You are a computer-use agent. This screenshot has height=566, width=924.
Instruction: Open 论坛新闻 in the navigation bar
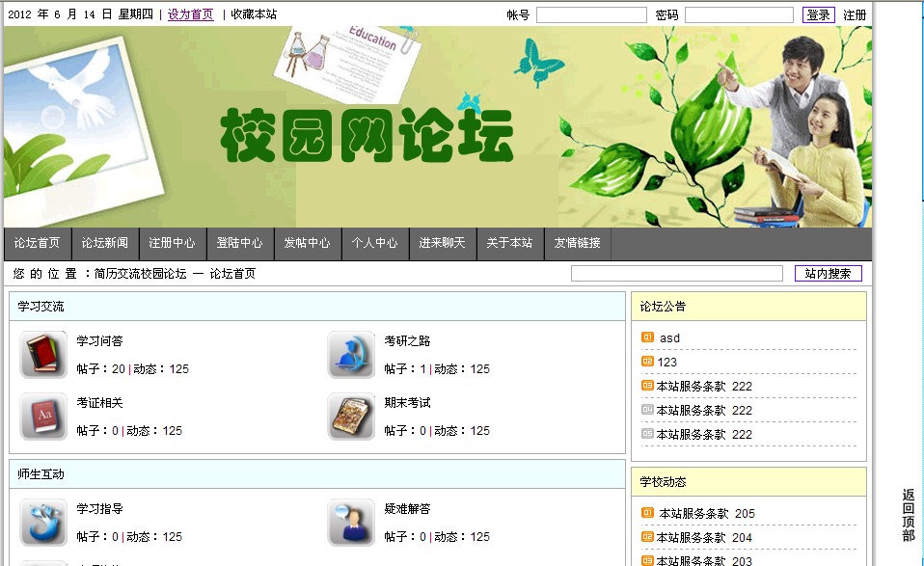click(105, 243)
